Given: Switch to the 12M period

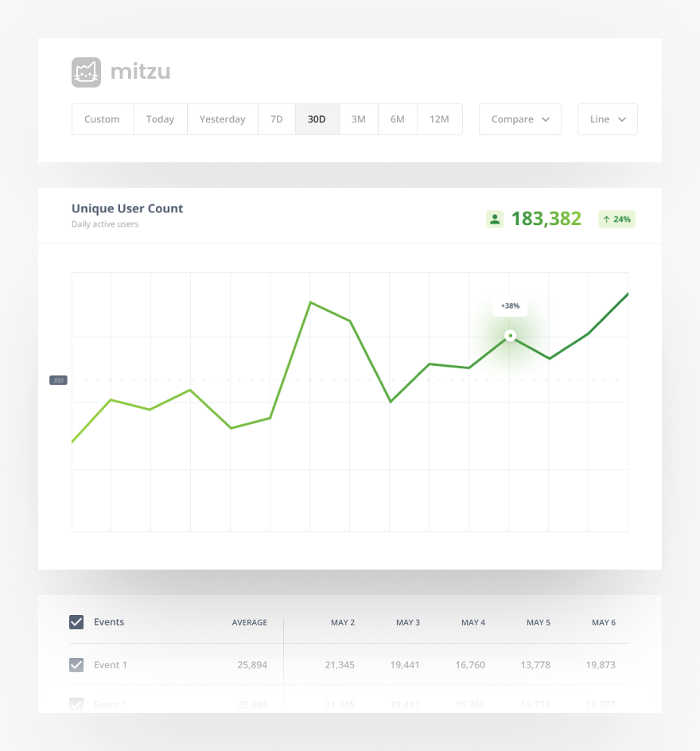Looking at the screenshot, I should coord(439,119).
